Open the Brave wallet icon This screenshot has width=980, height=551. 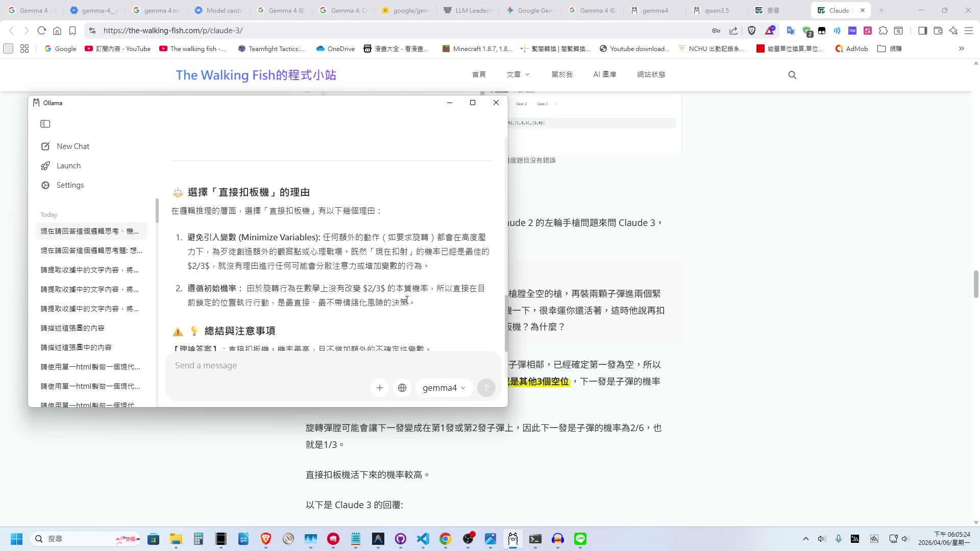[938, 31]
